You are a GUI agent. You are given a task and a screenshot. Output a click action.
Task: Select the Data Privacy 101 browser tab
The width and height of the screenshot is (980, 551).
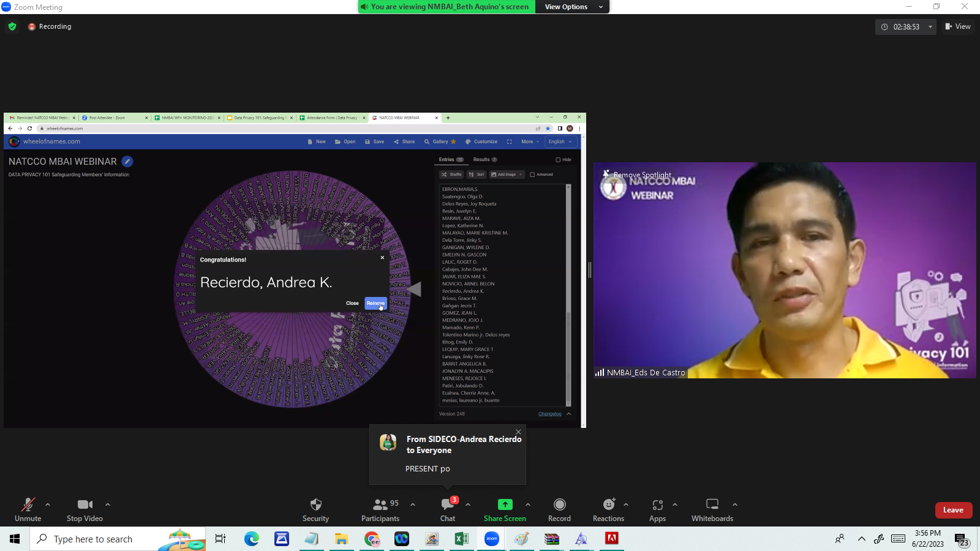point(260,118)
